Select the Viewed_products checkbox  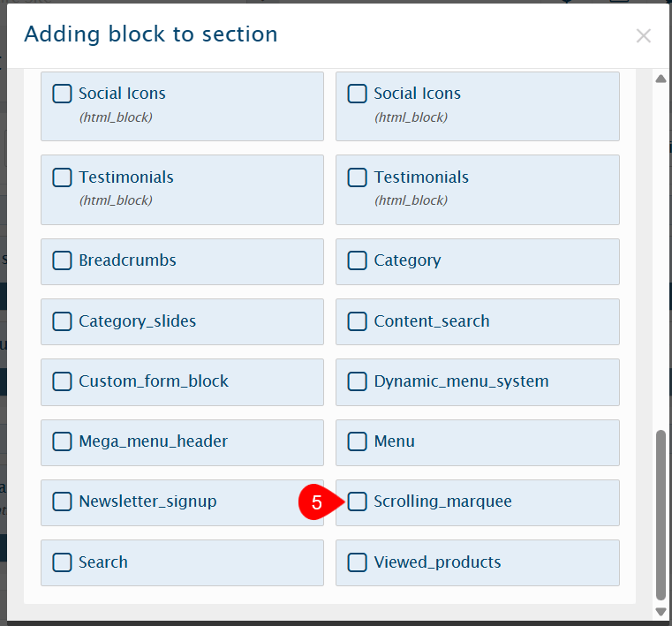tap(357, 562)
